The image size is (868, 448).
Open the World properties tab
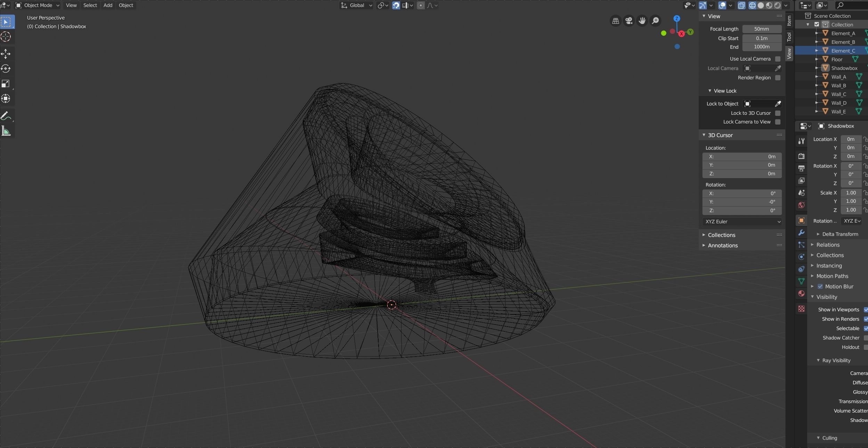801,205
